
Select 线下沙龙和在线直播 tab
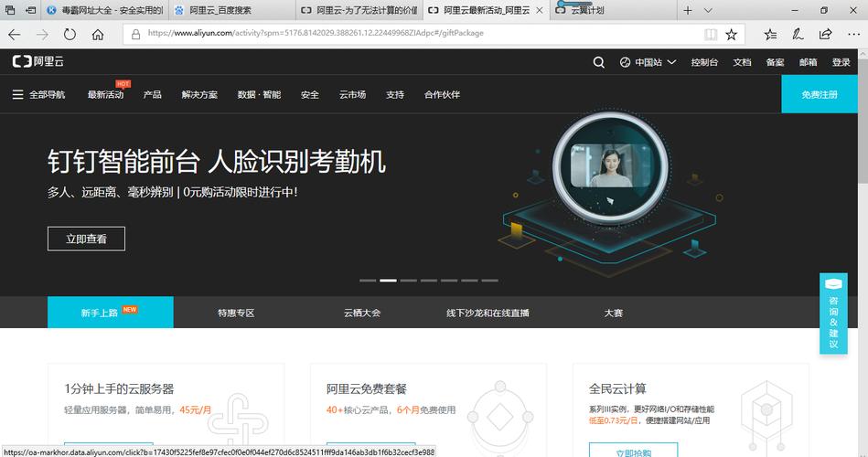click(488, 313)
